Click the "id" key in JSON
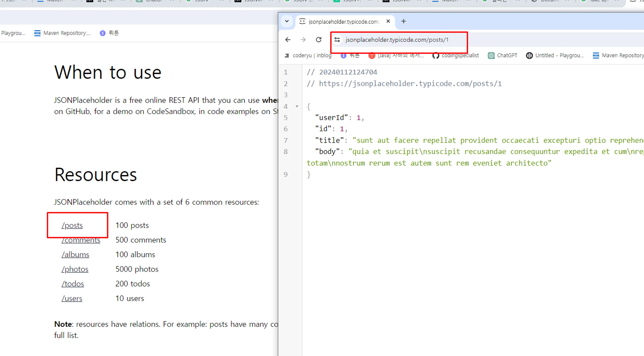 (x=323, y=129)
